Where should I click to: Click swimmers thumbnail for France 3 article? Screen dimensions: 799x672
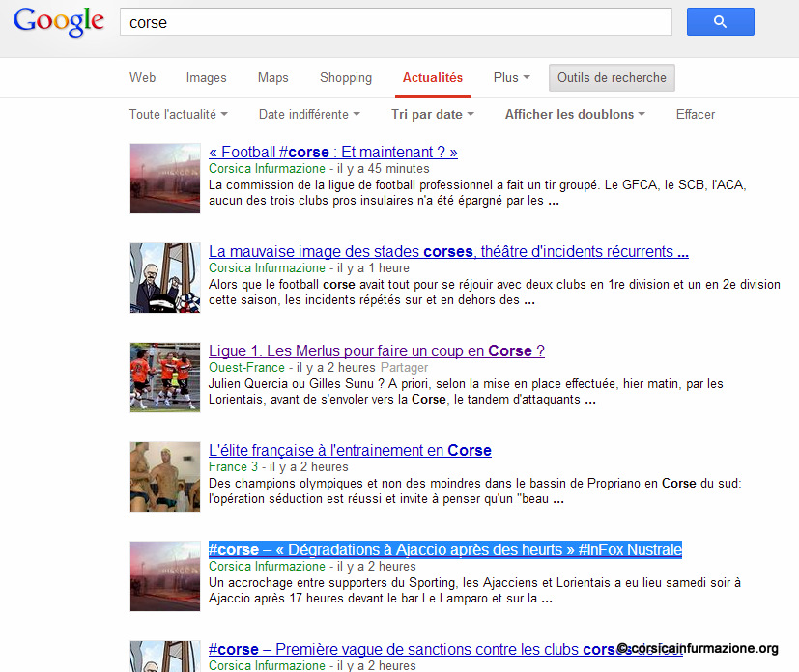[x=165, y=477]
